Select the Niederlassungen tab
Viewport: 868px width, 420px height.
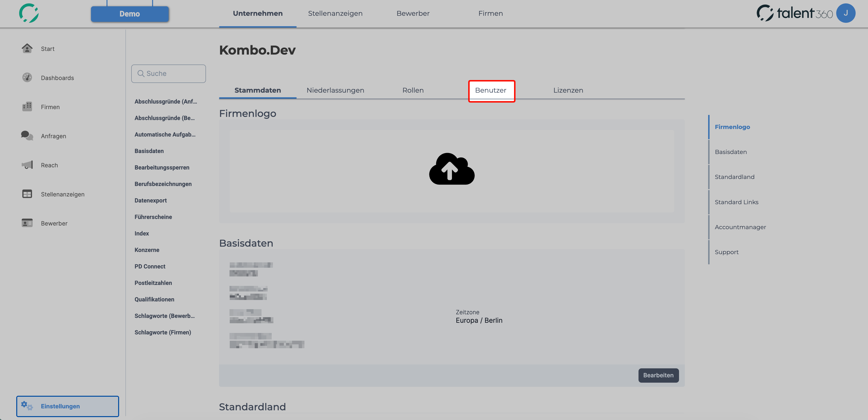335,90
